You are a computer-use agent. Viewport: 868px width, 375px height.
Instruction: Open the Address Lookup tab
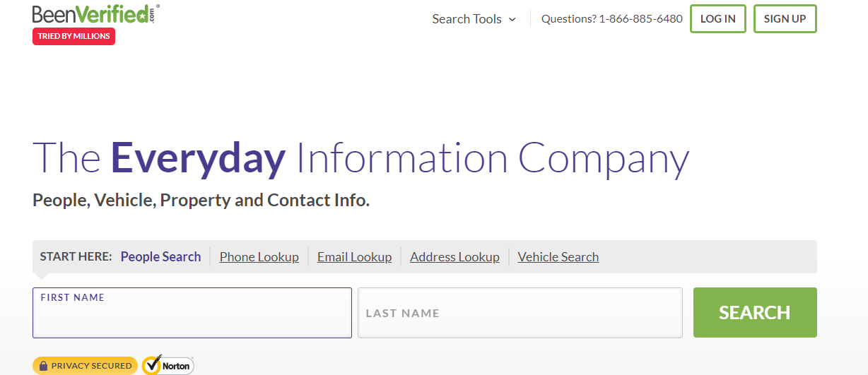pos(454,257)
